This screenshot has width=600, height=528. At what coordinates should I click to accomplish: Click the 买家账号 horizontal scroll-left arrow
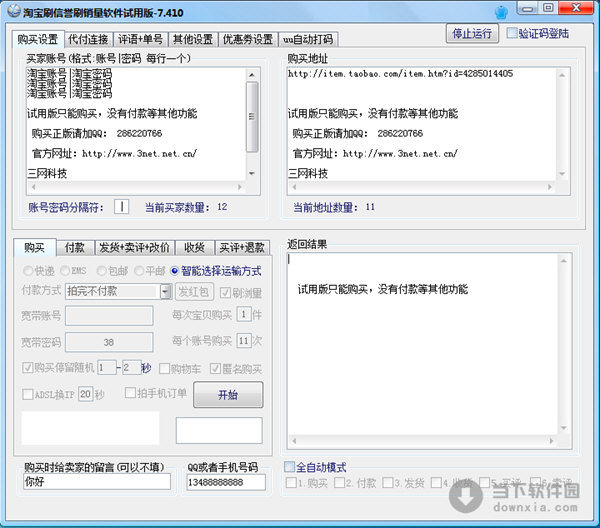coord(34,187)
